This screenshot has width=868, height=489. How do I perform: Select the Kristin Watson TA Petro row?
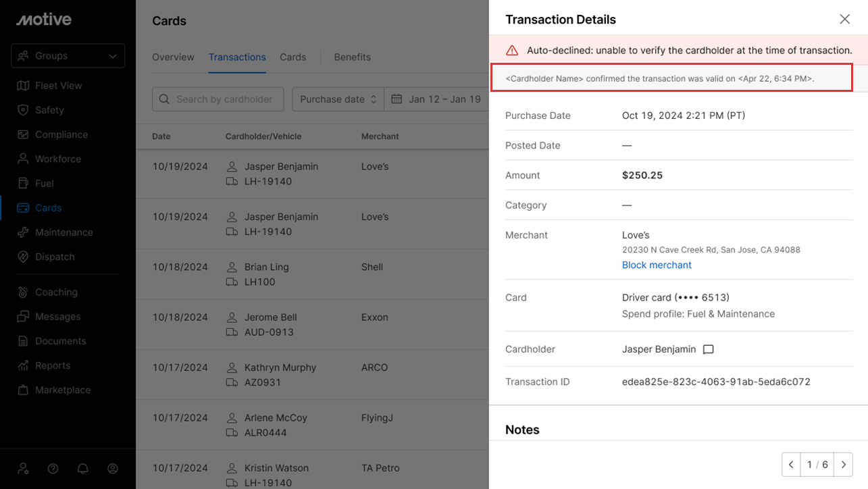point(312,470)
